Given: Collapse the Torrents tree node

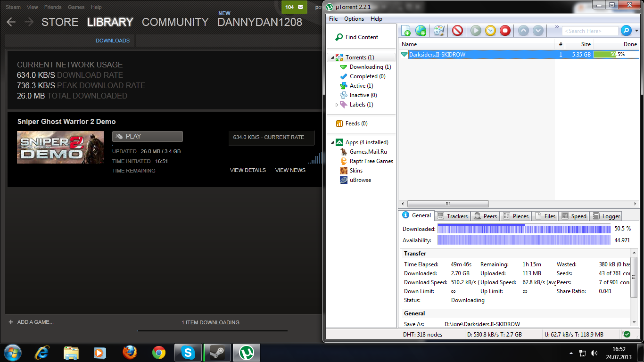Looking at the screenshot, I should [x=332, y=58].
